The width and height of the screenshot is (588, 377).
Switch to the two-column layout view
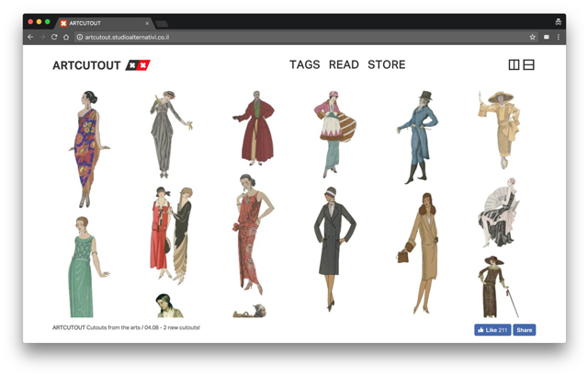click(514, 65)
